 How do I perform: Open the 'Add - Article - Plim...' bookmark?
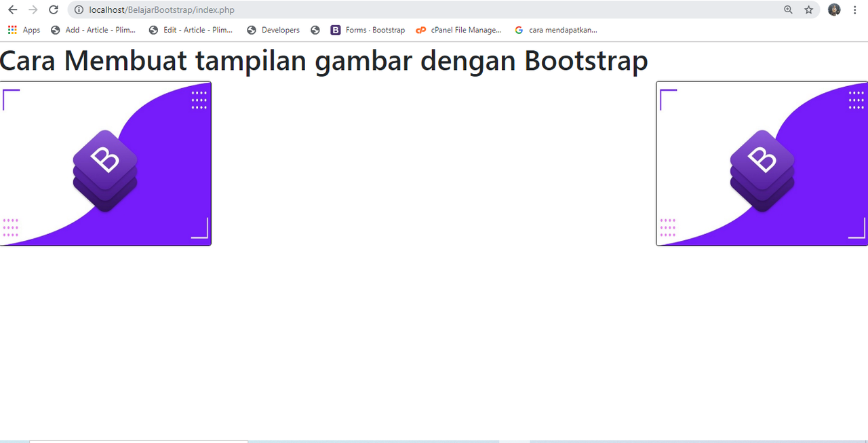pos(93,30)
